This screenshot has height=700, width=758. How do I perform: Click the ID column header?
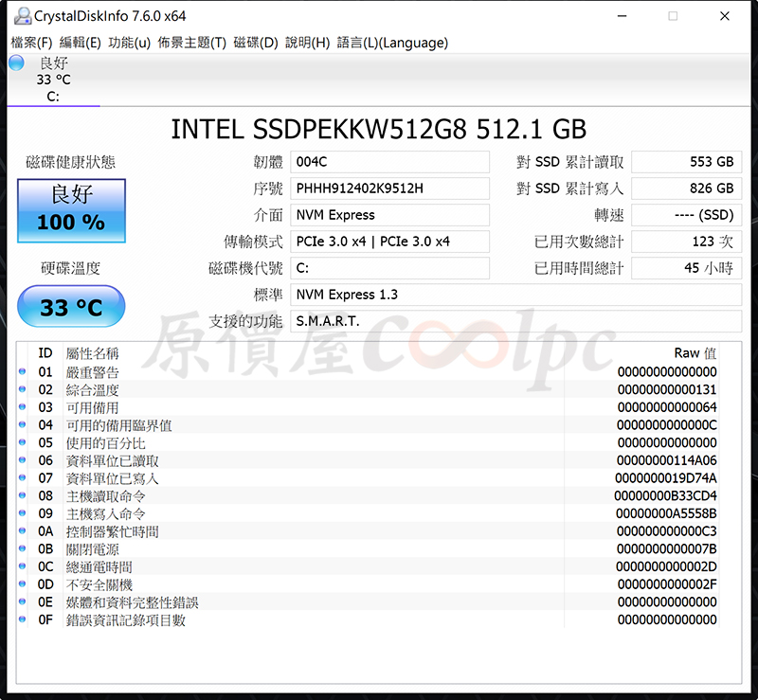tap(45, 353)
